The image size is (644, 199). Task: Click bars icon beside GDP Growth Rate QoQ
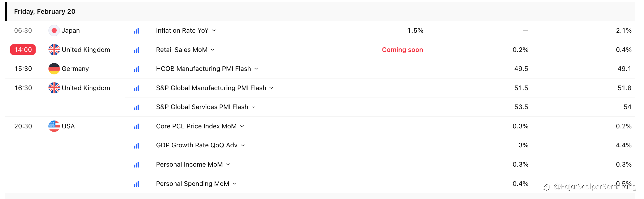click(136, 145)
